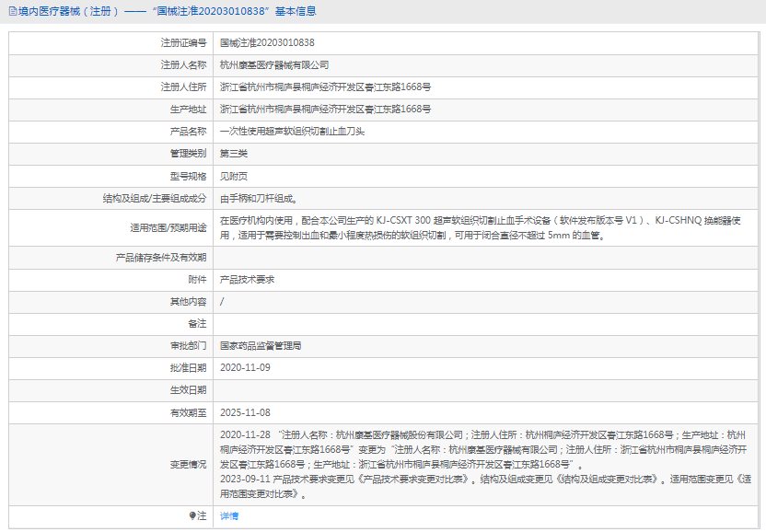Select the 型号规格 row label

point(188,177)
